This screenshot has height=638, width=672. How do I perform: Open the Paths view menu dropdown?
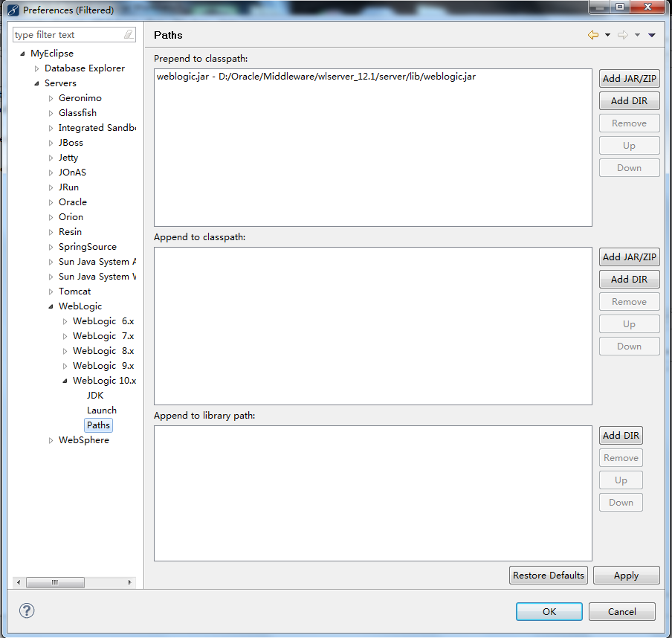[x=652, y=35]
